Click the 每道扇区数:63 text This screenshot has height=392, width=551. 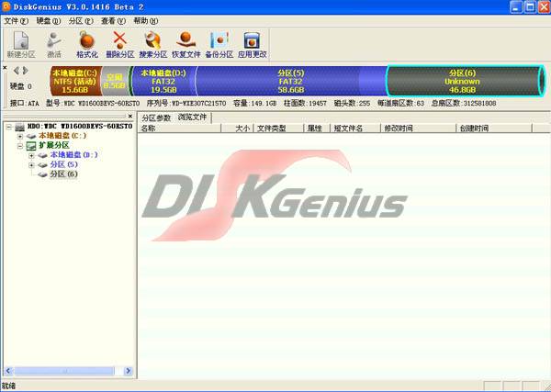pyautogui.click(x=401, y=103)
